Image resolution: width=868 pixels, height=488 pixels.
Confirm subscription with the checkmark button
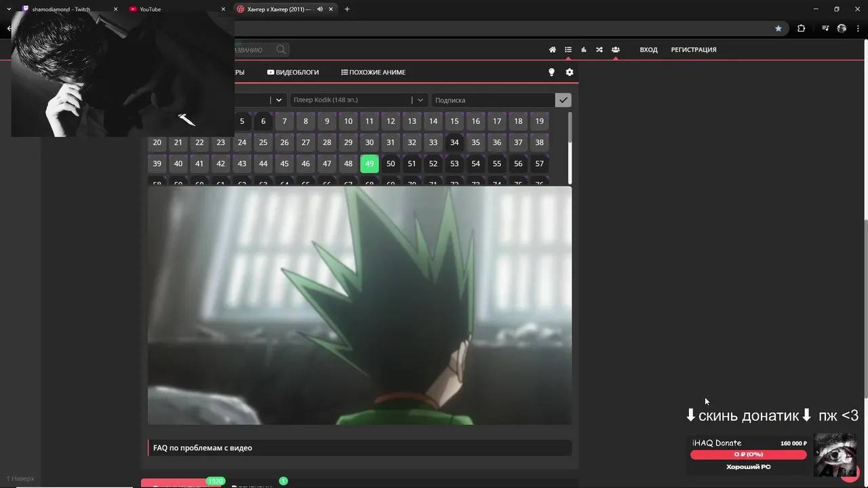click(x=563, y=100)
